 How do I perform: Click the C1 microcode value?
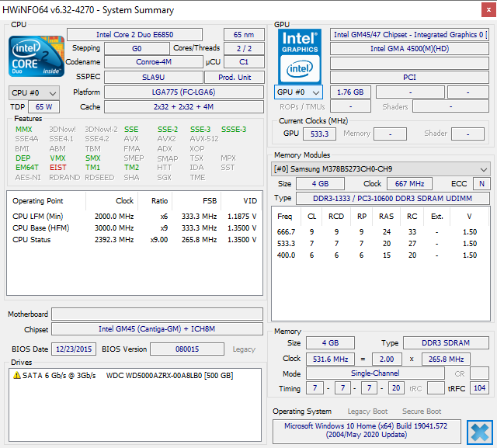[244, 62]
